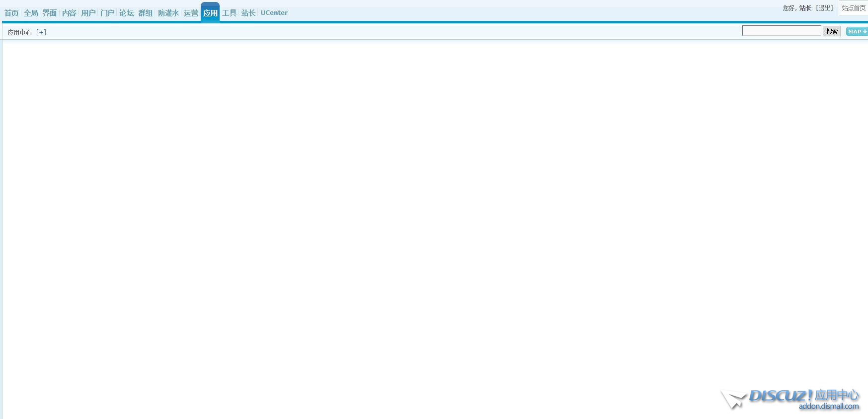Focus the admin search input field
Viewport: 868px width, 419px height.
tap(782, 31)
